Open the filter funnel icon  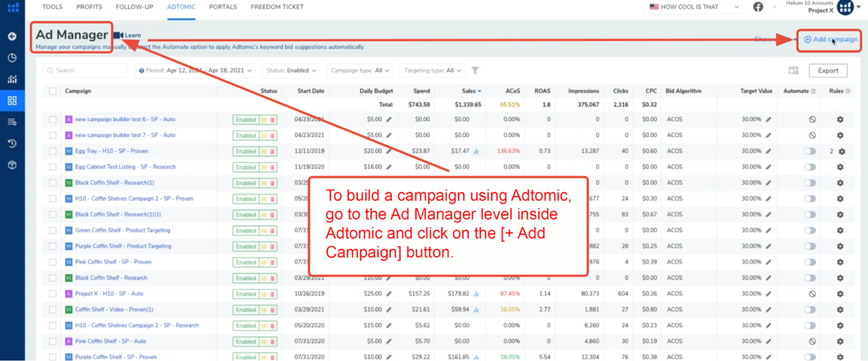tap(475, 70)
